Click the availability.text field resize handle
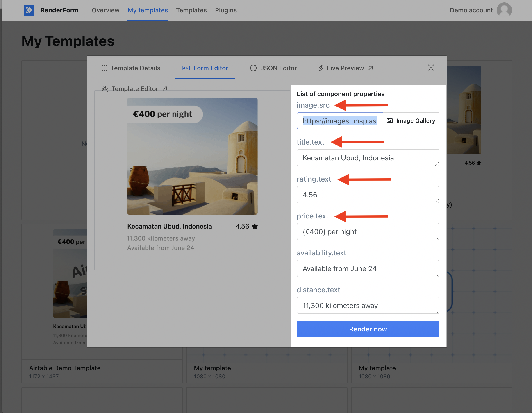 [x=437, y=275]
